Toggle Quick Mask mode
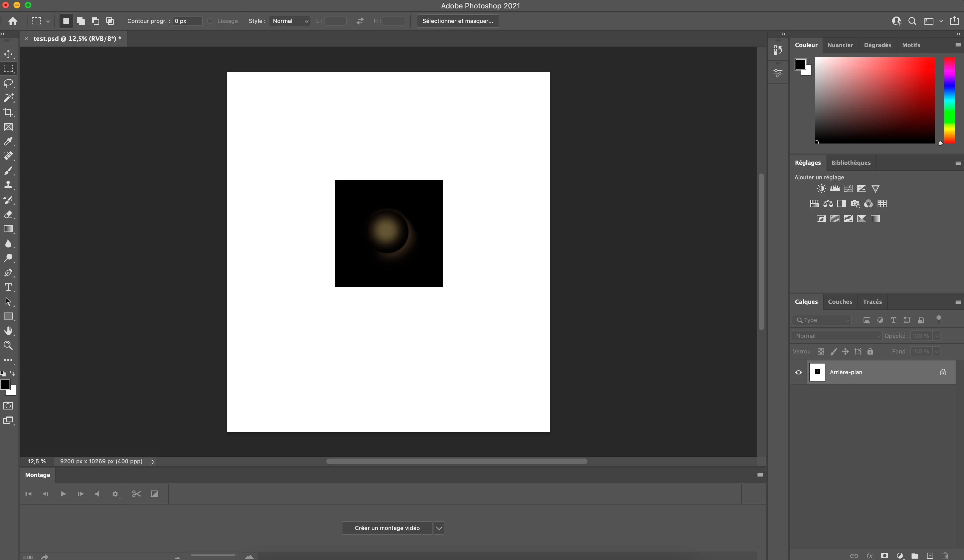Viewport: 964px width, 560px height. [x=8, y=406]
